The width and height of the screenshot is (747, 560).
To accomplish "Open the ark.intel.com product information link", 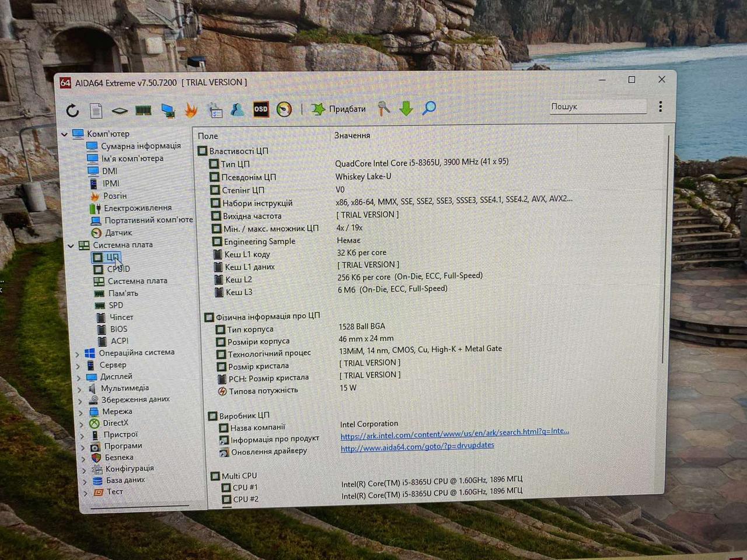I will pos(455,433).
